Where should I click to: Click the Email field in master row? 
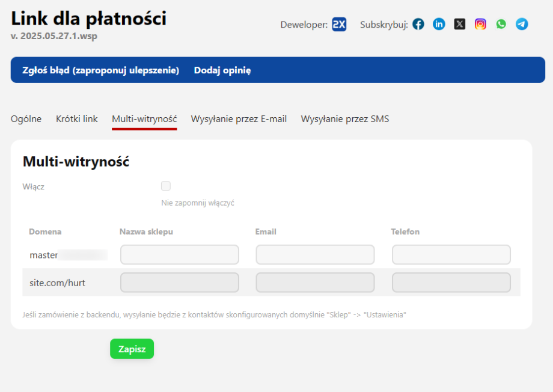pos(315,255)
